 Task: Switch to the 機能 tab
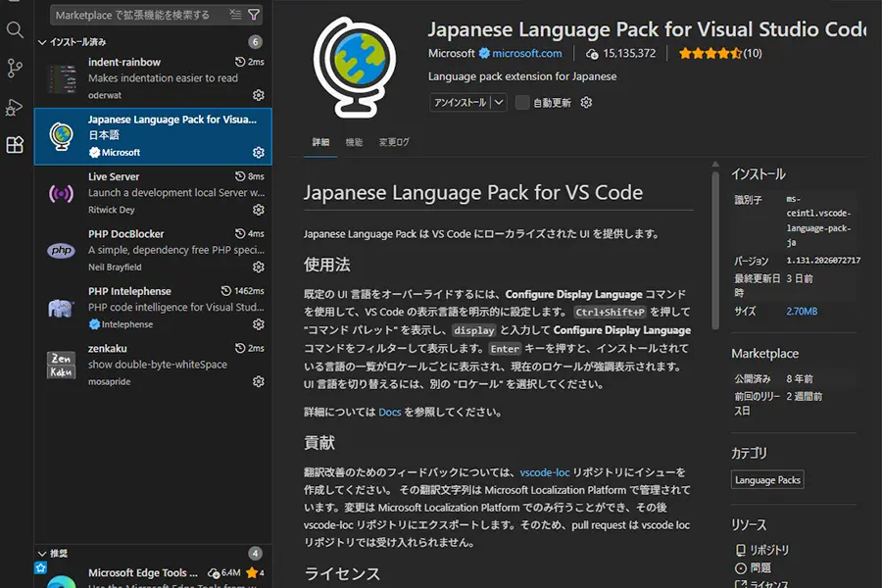click(x=354, y=142)
